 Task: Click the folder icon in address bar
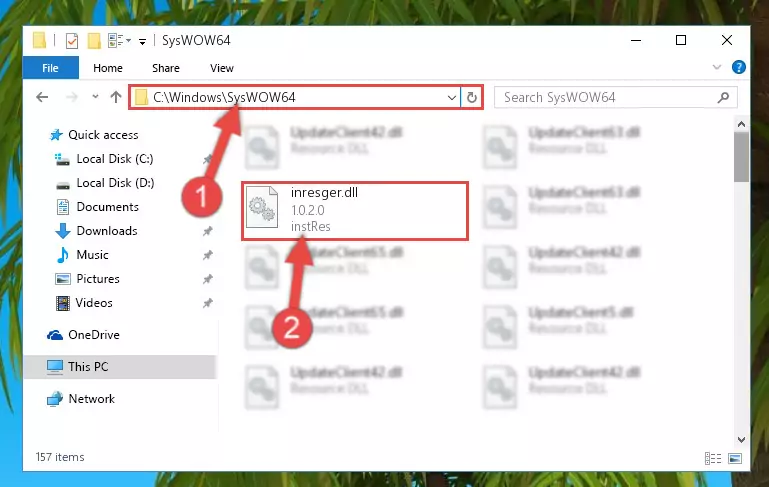coord(141,97)
